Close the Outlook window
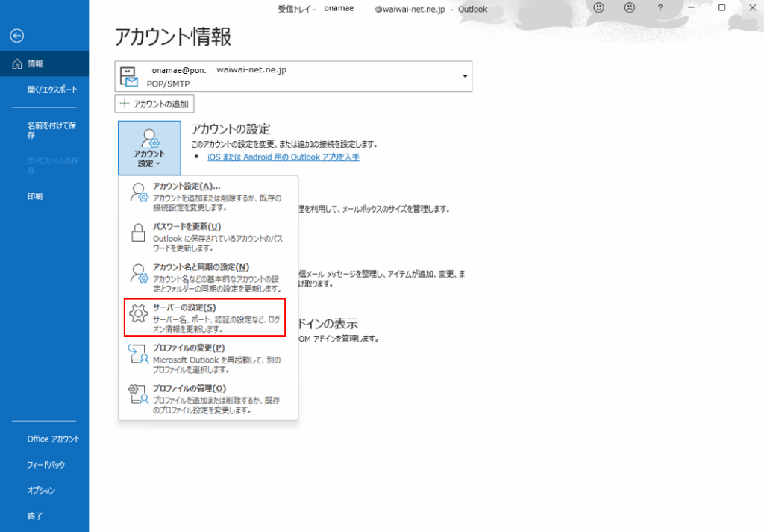 click(752, 7)
